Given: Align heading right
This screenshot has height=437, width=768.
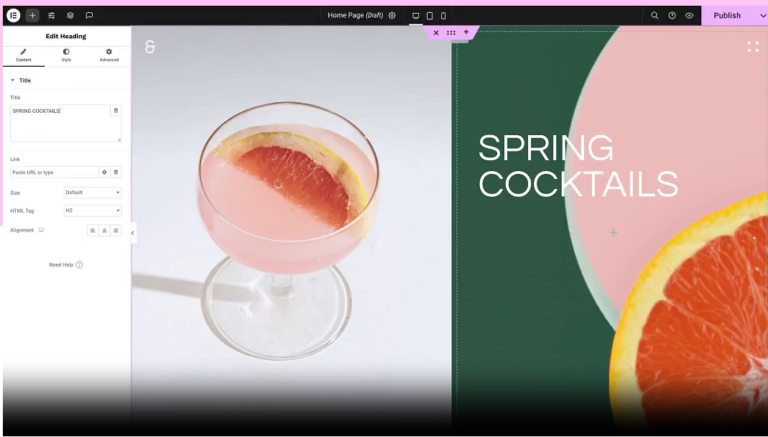Looking at the screenshot, I should [116, 230].
